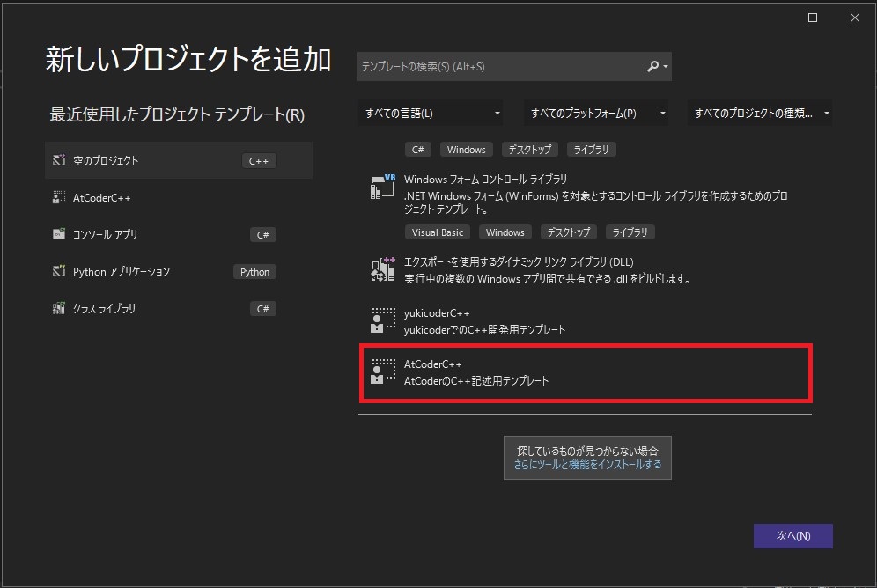Click the search magnifier icon

[652, 67]
